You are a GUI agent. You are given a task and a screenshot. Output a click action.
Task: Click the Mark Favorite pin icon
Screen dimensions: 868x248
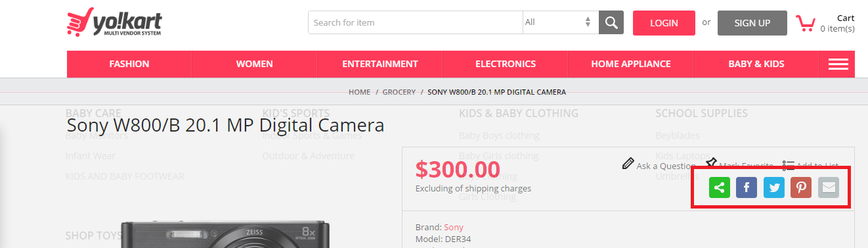711,163
